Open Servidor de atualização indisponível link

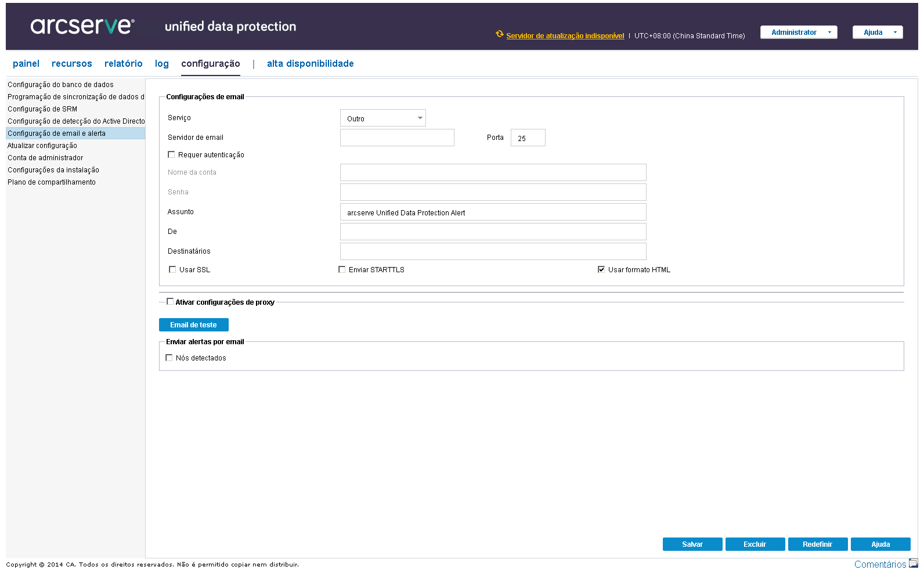(x=565, y=36)
